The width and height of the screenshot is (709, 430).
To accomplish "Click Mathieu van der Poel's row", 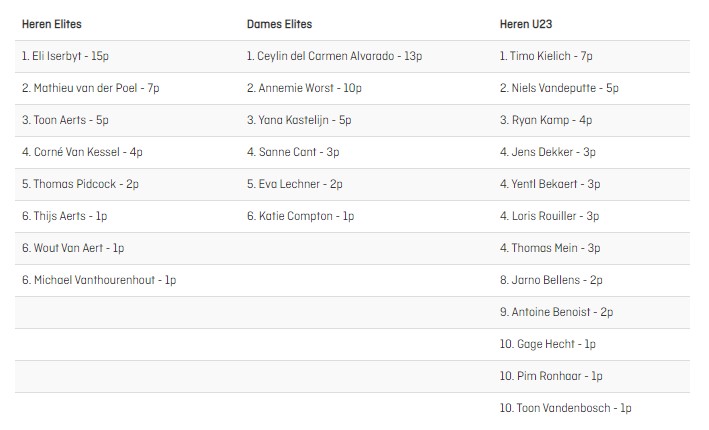I will coord(90,88).
